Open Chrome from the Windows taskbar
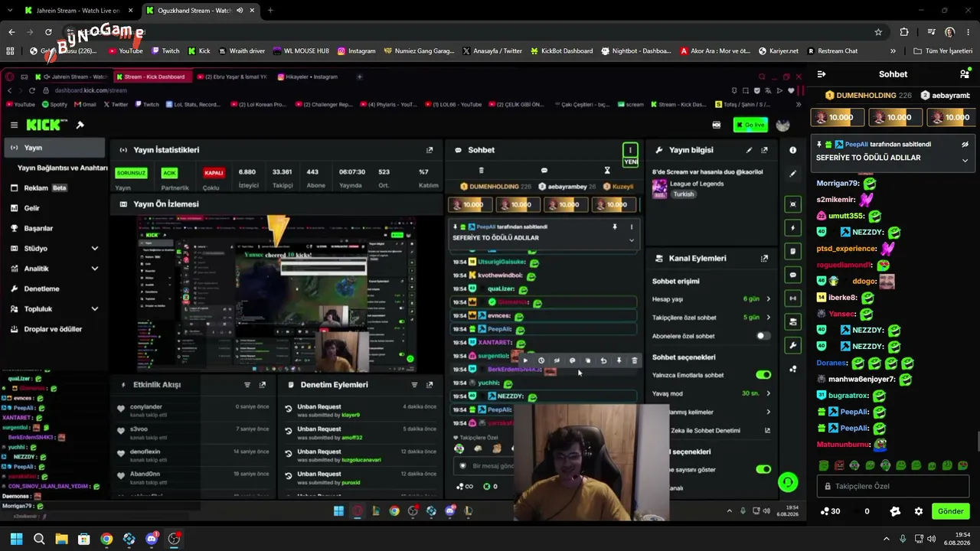 (106, 539)
